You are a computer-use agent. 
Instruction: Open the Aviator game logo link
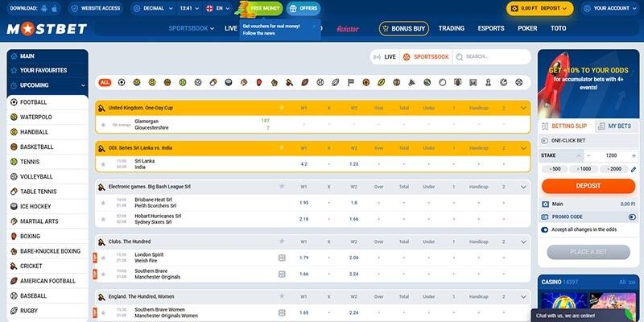click(347, 28)
